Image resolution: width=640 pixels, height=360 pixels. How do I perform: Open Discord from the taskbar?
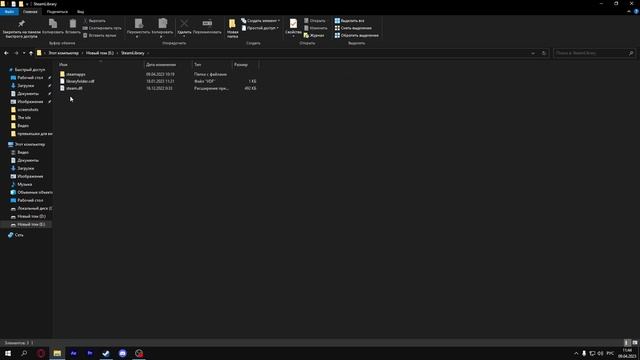122,353
